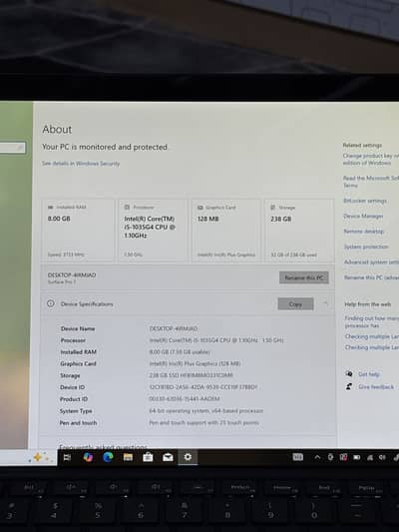The image size is (399, 532).
Task: Open Device Manager link
Action: [363, 217]
